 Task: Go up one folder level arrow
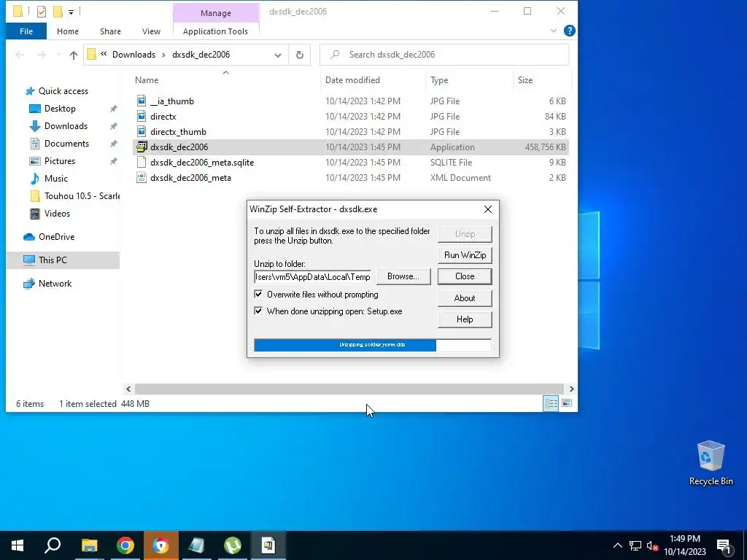click(x=74, y=55)
